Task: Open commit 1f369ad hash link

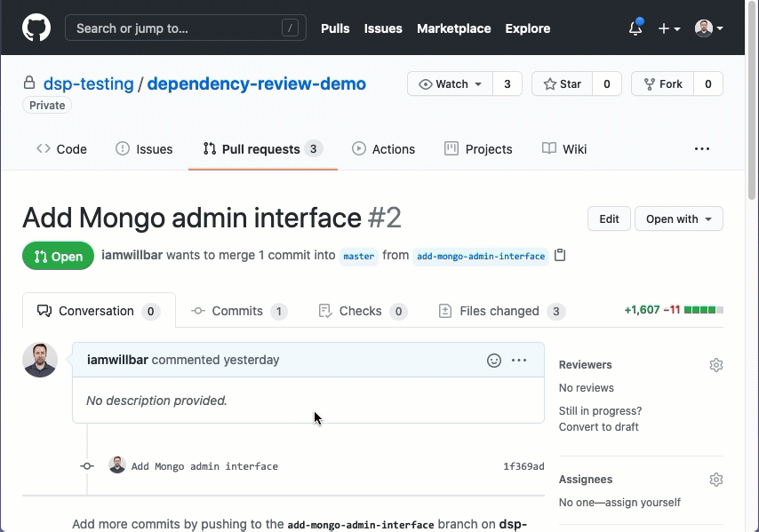Action: [x=523, y=466]
